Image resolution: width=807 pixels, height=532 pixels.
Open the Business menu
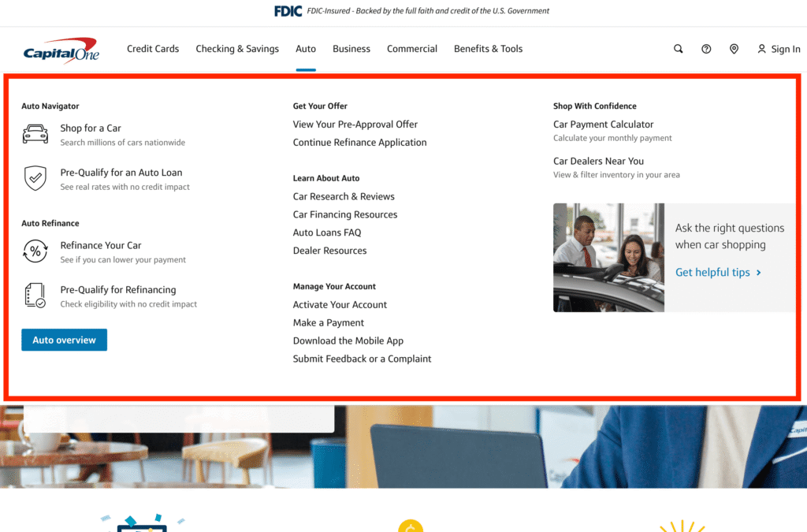click(351, 49)
